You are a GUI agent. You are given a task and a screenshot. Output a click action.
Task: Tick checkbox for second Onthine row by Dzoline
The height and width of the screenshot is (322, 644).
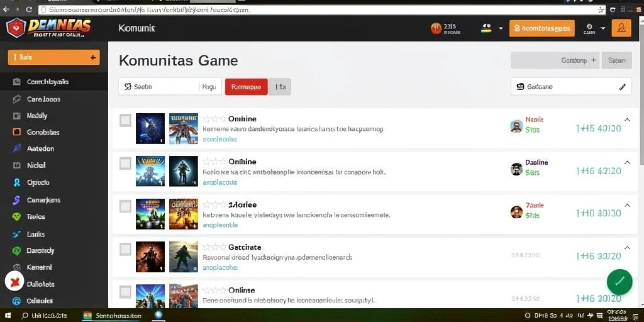(125, 164)
